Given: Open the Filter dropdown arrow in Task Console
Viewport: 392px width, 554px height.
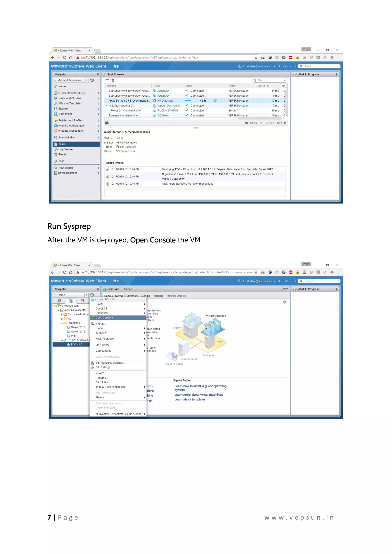Looking at the screenshot, I should [x=285, y=80].
